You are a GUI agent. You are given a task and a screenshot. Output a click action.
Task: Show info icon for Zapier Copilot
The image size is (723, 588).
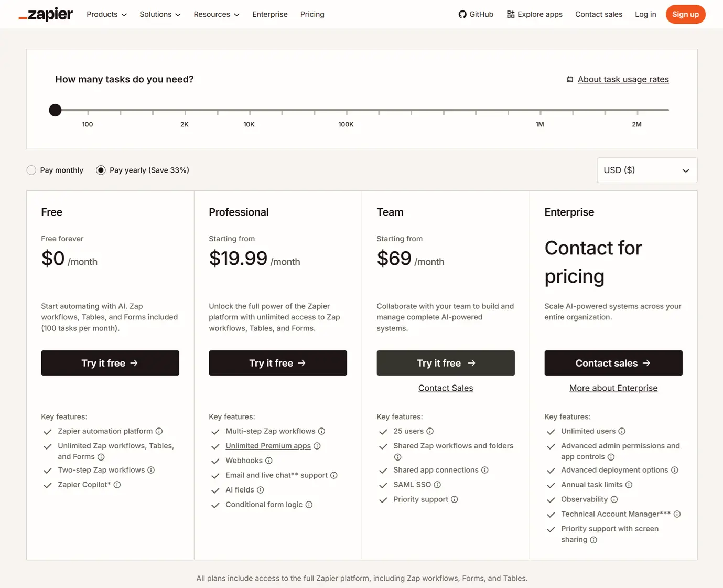(117, 485)
